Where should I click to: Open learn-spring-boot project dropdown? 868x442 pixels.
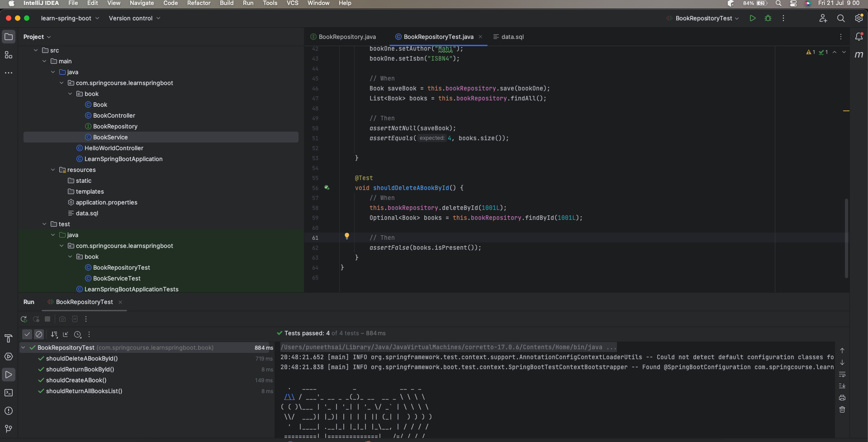pyautogui.click(x=70, y=18)
